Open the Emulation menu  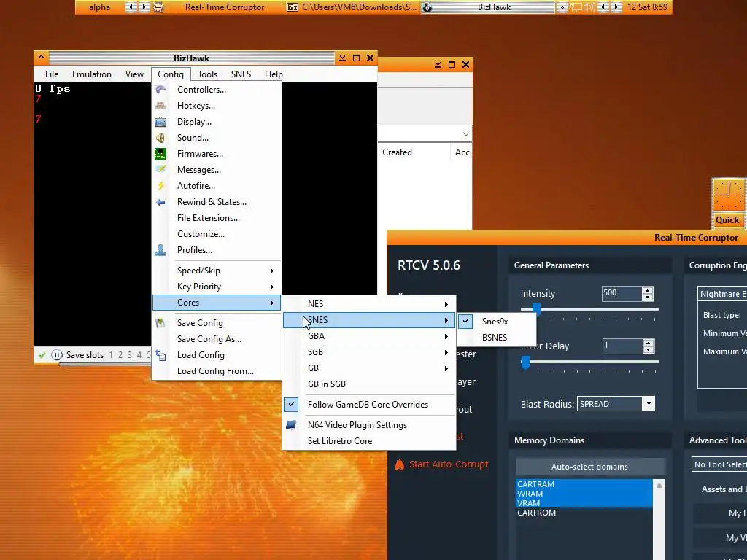pyautogui.click(x=92, y=74)
